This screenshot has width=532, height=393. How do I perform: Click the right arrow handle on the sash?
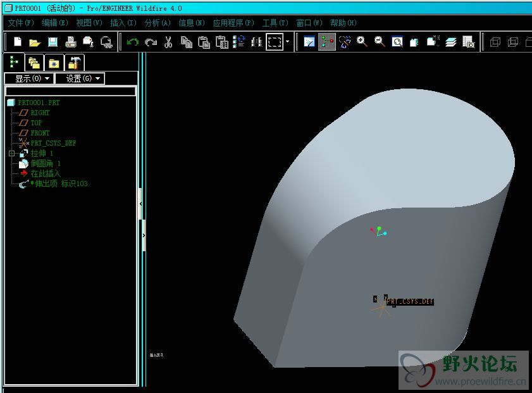point(144,235)
